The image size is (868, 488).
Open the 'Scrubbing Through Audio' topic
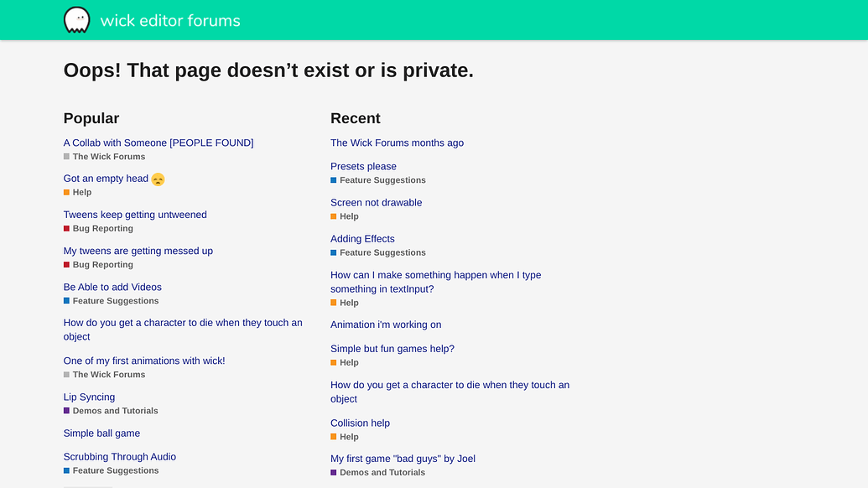pos(120,456)
